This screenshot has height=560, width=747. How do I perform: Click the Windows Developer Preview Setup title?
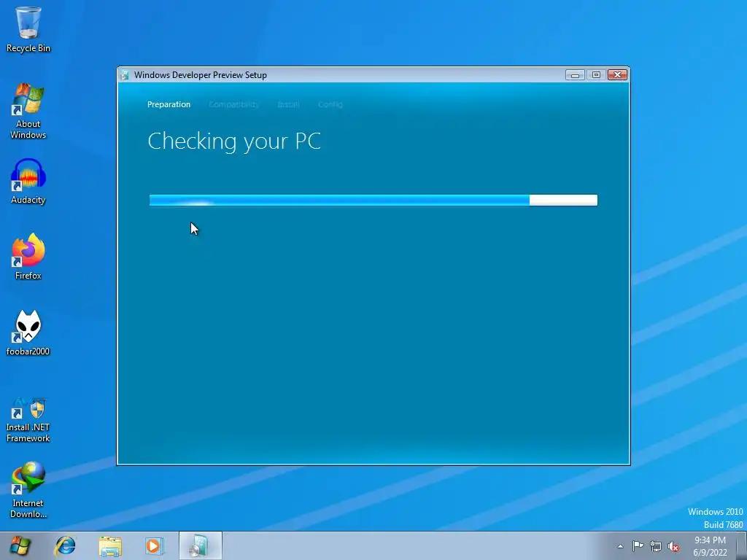[x=200, y=75]
